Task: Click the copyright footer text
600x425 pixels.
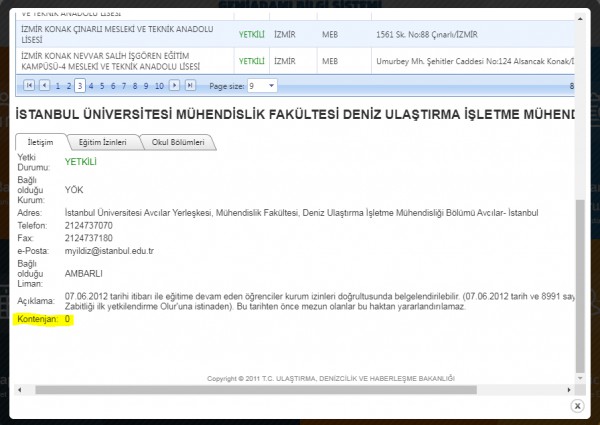Action: point(331,379)
